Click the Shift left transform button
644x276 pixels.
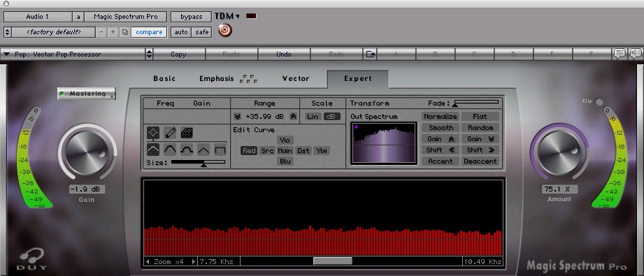click(441, 150)
